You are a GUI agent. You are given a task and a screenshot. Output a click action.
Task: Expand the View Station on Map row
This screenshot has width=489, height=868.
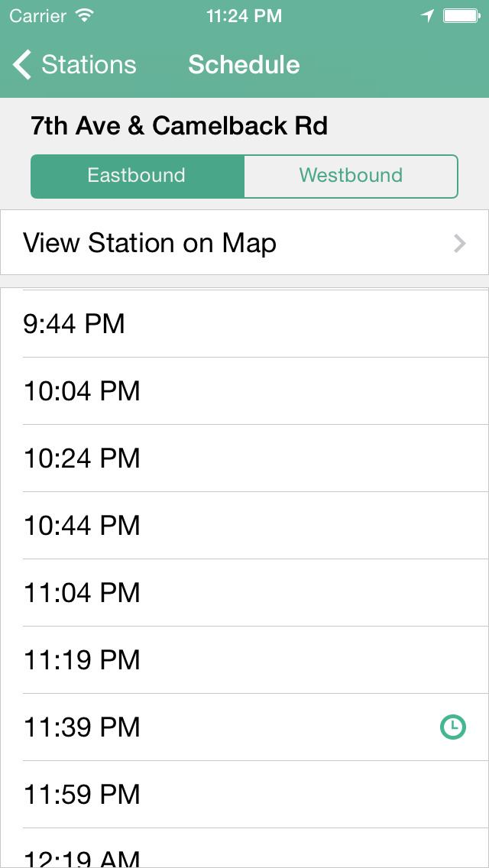coord(244,243)
